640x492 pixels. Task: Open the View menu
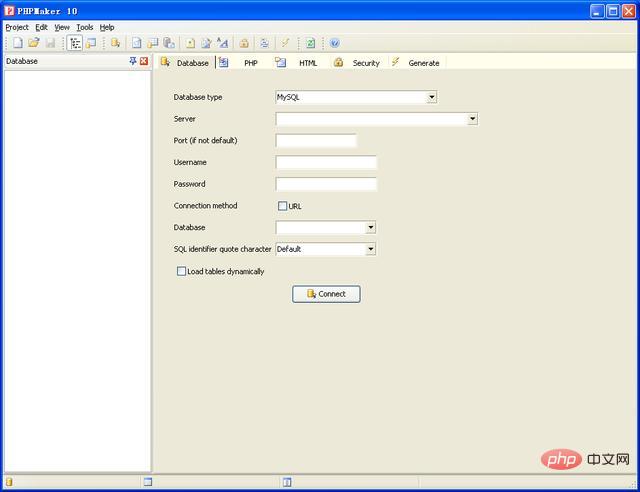click(x=62, y=27)
